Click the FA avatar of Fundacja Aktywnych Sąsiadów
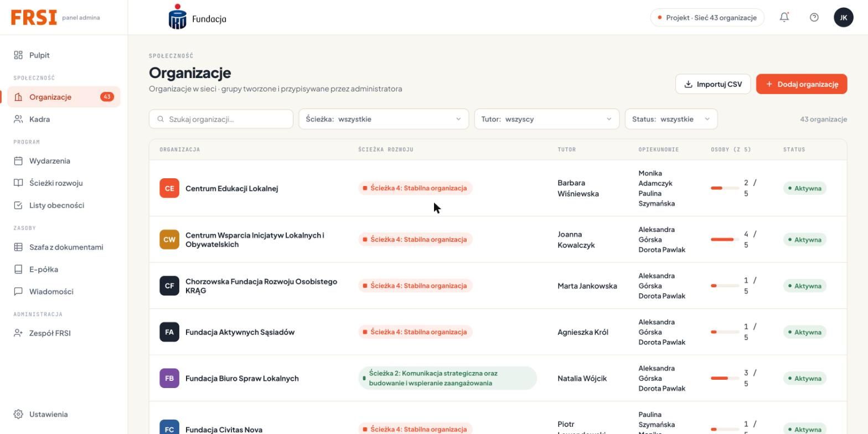Screen dimensions: 868x434 click(x=169, y=332)
